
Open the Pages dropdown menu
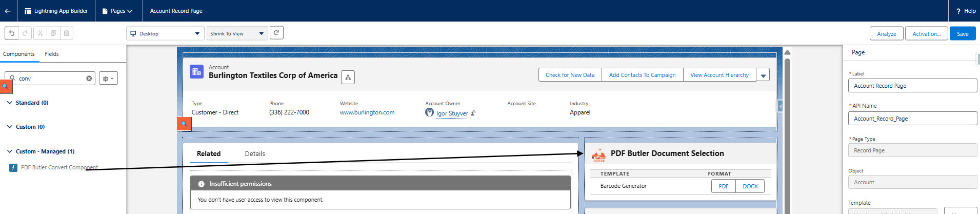[117, 11]
